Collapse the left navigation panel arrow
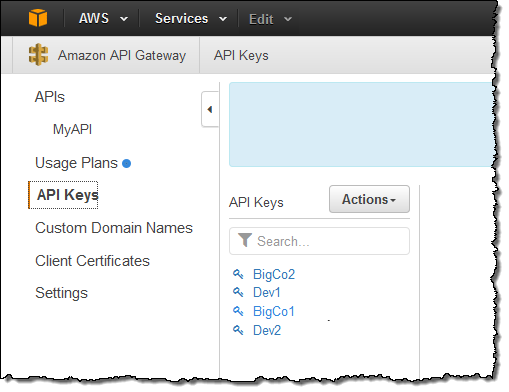 click(210, 109)
